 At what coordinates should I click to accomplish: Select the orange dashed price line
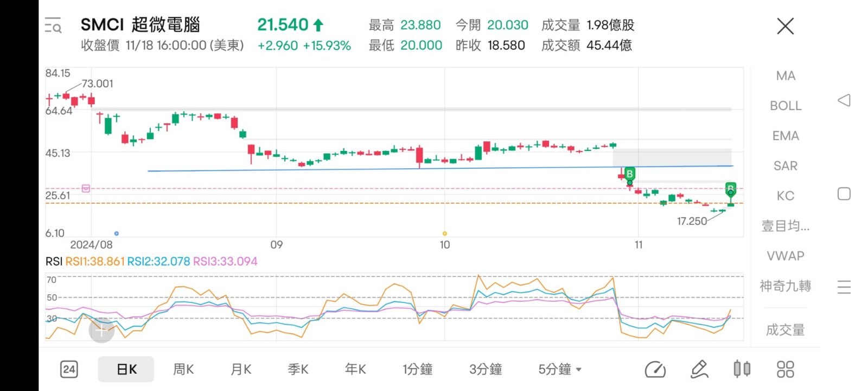(394, 203)
